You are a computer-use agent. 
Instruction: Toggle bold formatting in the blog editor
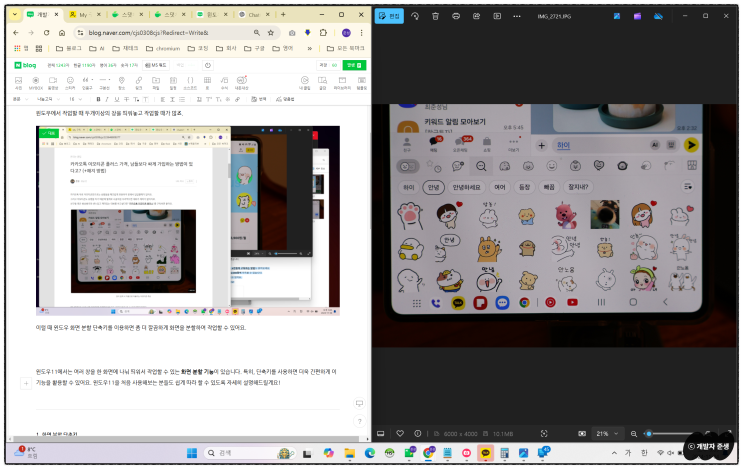[98, 99]
